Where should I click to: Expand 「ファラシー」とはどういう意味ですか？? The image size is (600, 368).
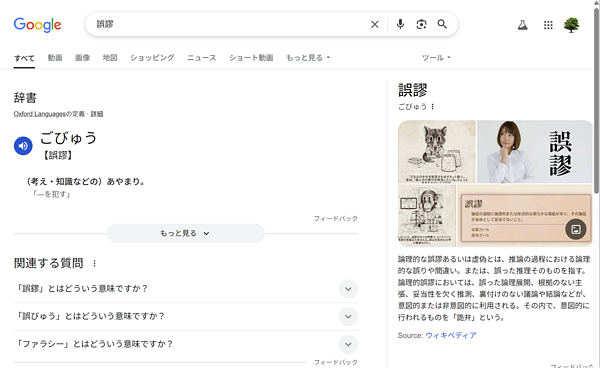pyautogui.click(x=186, y=344)
